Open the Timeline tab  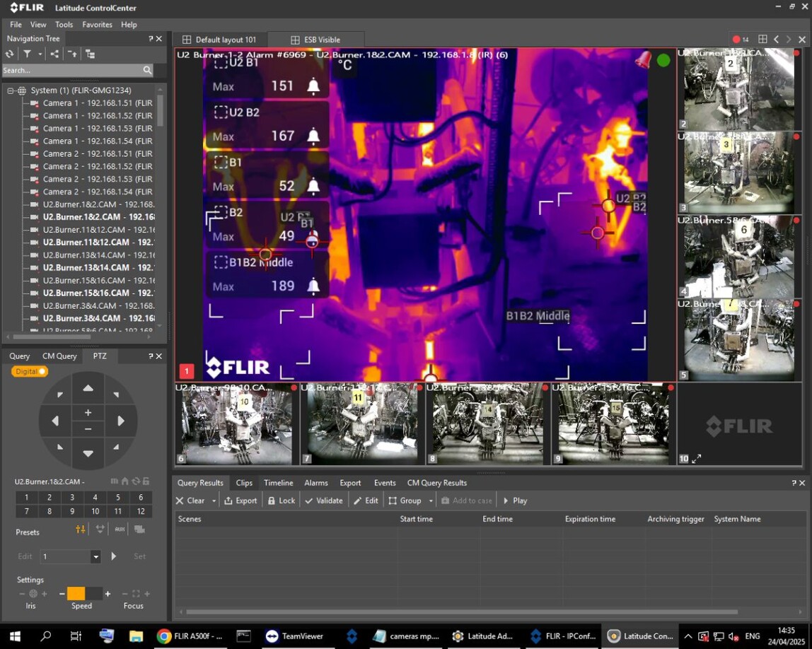tap(278, 483)
